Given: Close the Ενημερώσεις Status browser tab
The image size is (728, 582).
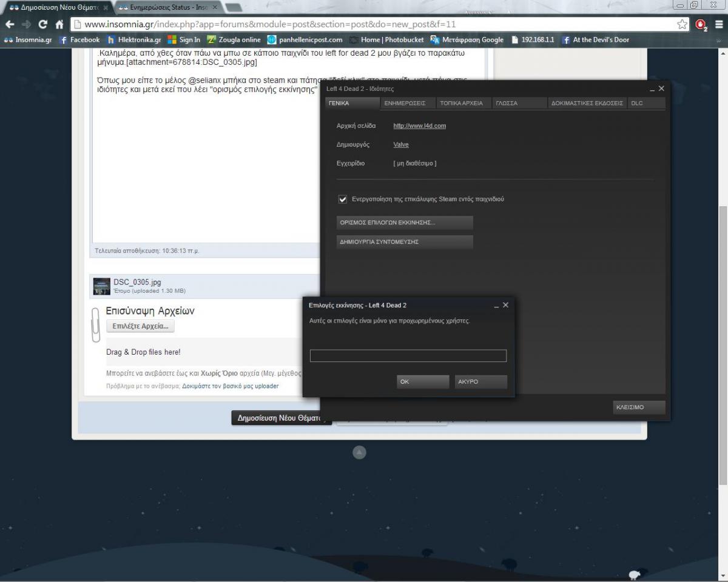Looking at the screenshot, I should pyautogui.click(x=214, y=8).
